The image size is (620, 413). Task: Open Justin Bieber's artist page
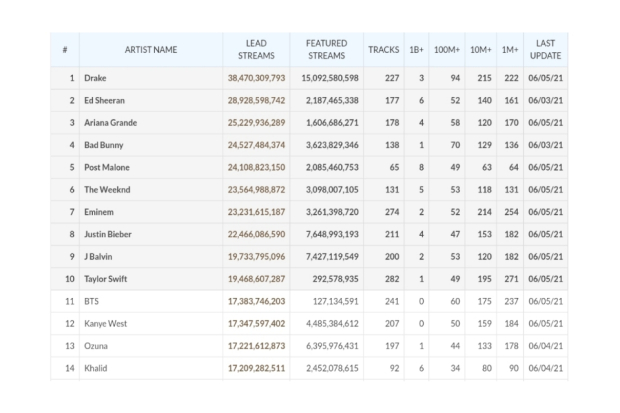coord(108,234)
